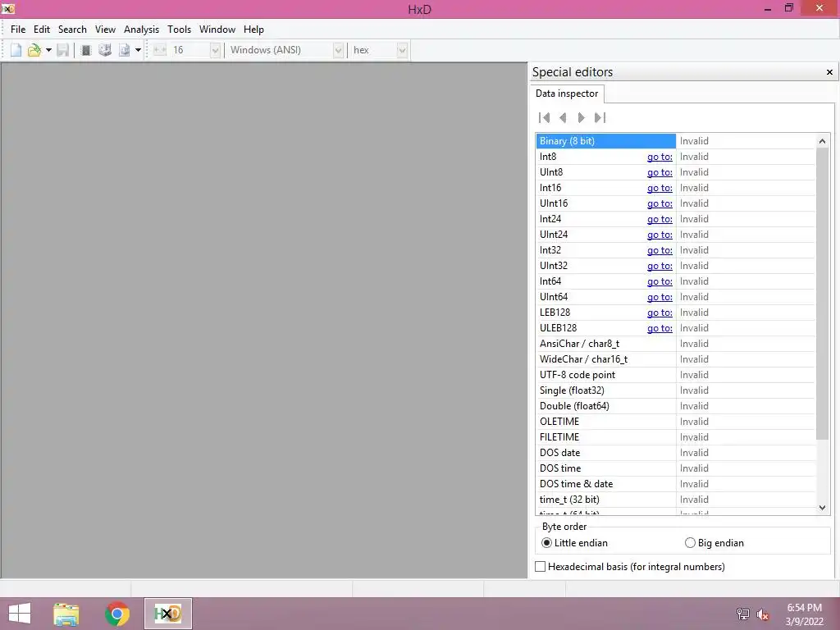Open the Windows Start button
The image size is (840, 630).
pos(20,614)
